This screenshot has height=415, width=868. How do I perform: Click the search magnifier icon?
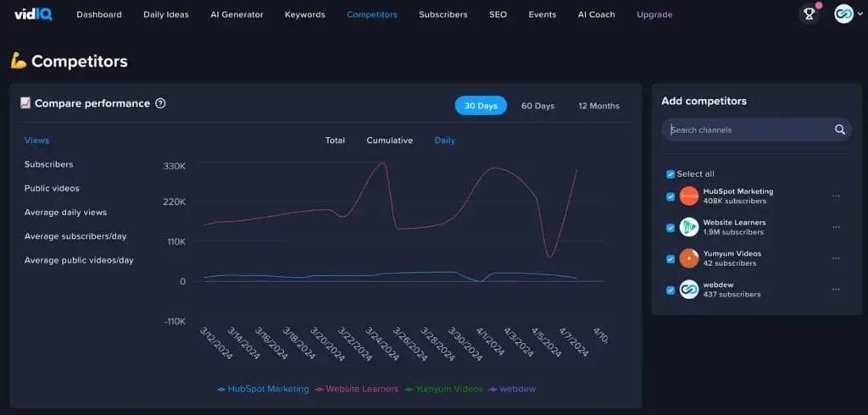pyautogui.click(x=839, y=130)
